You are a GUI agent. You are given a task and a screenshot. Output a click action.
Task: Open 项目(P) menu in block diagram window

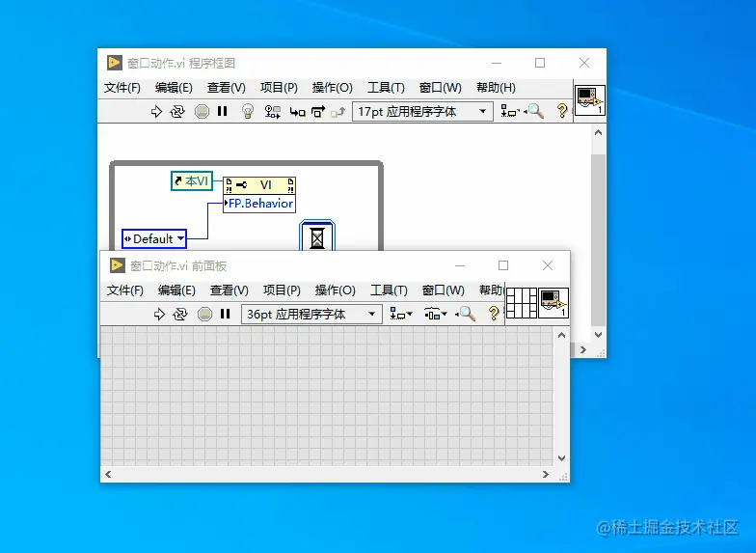coord(279,88)
